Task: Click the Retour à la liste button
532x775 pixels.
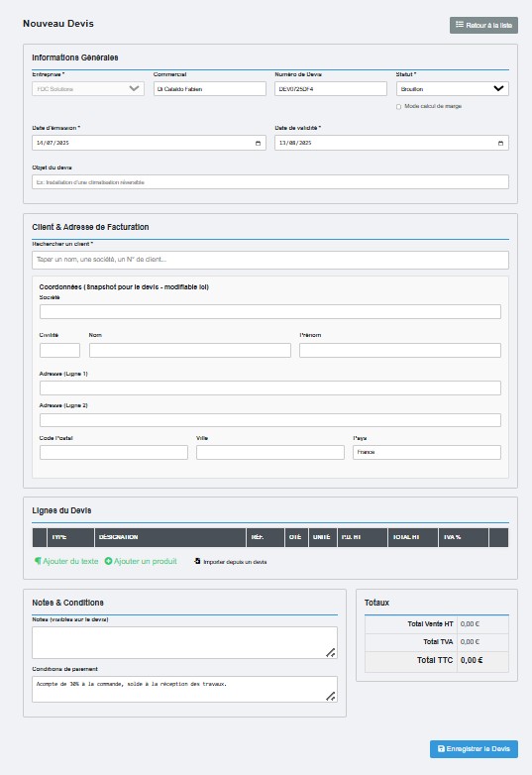Action: (483, 25)
